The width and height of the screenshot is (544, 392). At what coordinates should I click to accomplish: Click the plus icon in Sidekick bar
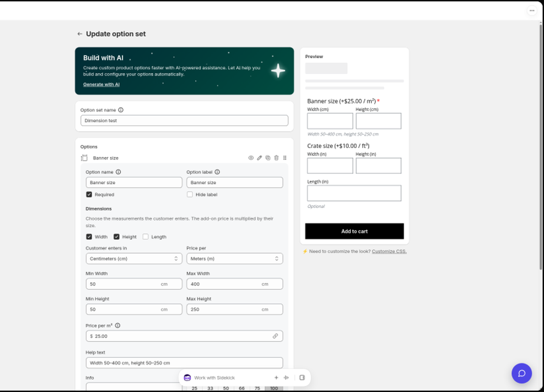tap(276, 377)
